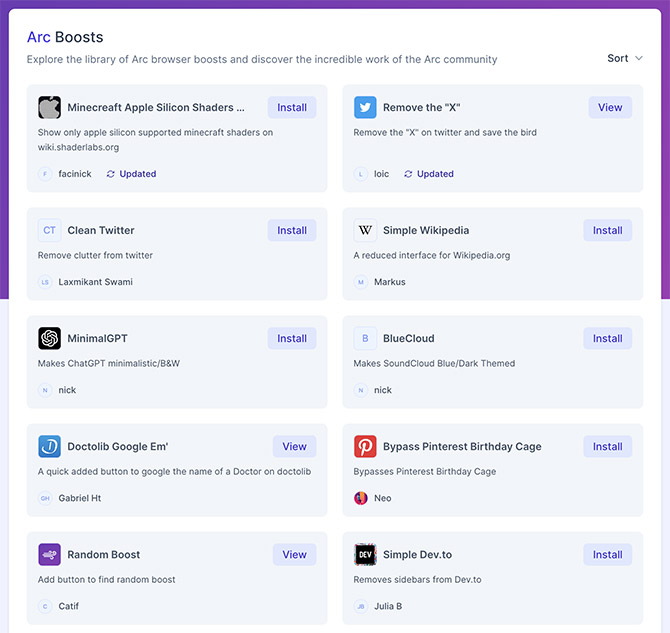Click Catif's C avatar
Viewport: 670px width, 633px height.
(45, 607)
